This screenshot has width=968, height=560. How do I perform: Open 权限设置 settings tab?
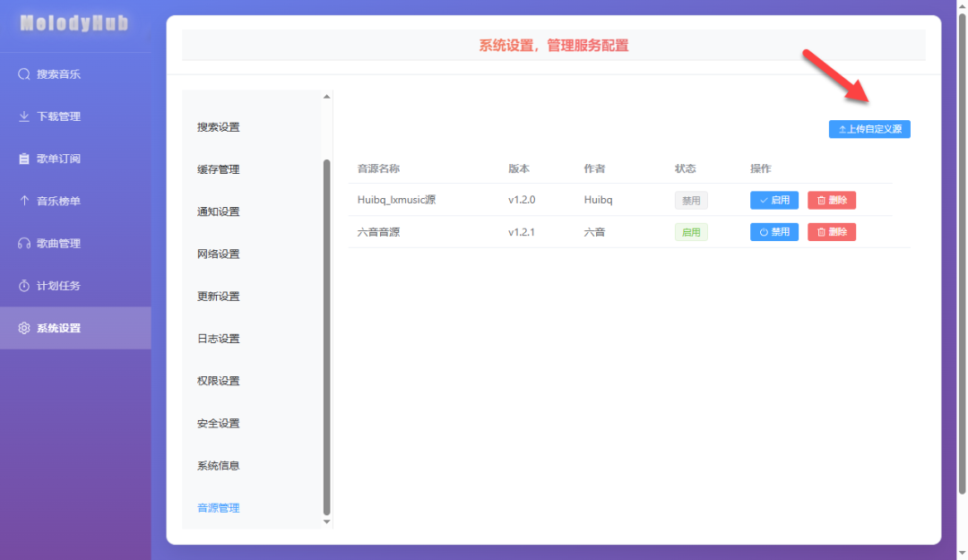tap(218, 381)
